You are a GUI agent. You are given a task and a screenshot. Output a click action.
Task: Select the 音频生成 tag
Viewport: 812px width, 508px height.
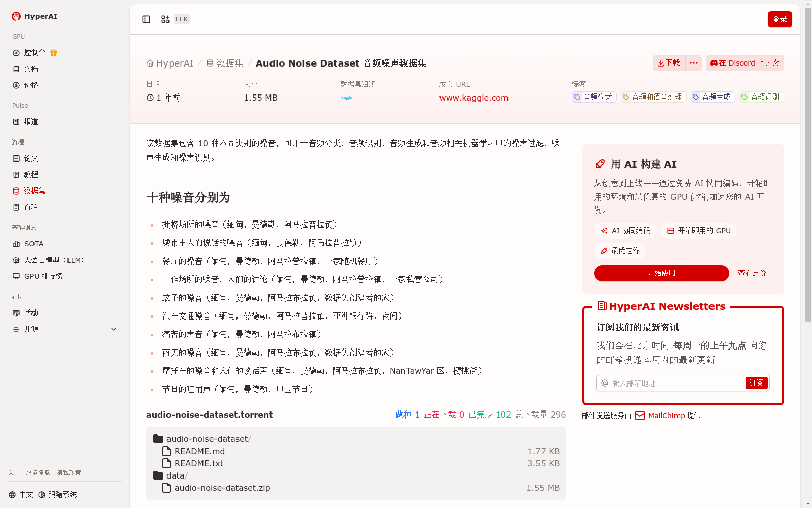point(712,97)
